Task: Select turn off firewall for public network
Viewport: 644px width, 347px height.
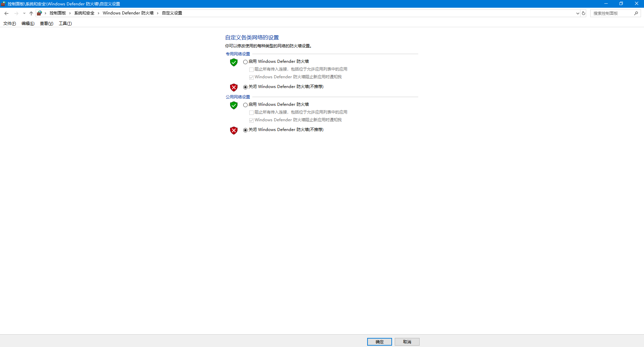Action: point(245,130)
